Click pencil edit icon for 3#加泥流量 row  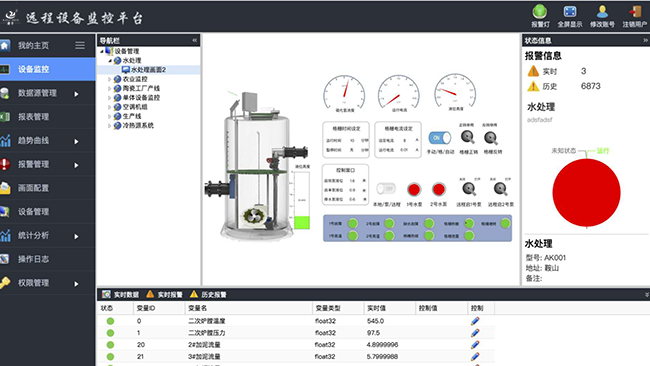click(475, 356)
